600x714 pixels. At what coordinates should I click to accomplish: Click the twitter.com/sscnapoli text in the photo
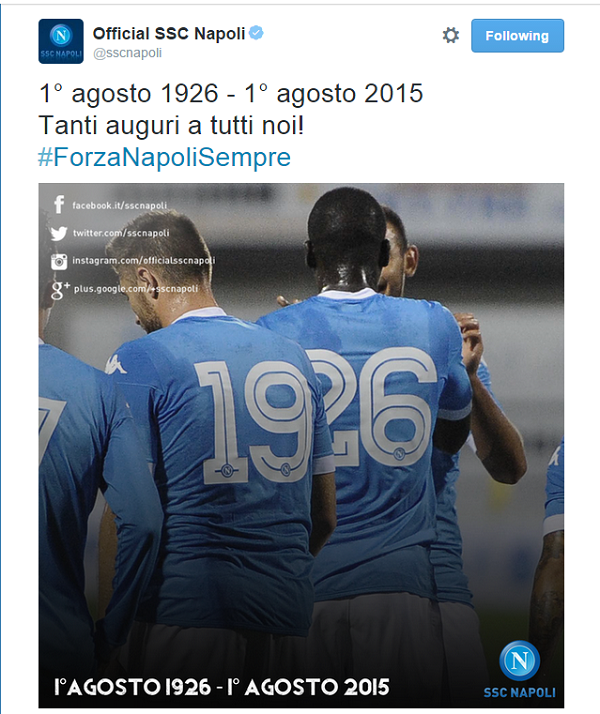(x=121, y=233)
